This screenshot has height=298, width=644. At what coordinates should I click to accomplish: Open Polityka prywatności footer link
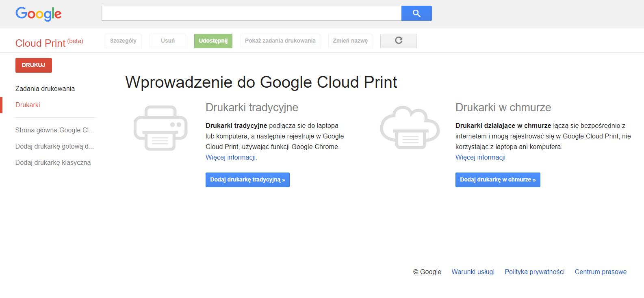pyautogui.click(x=535, y=272)
